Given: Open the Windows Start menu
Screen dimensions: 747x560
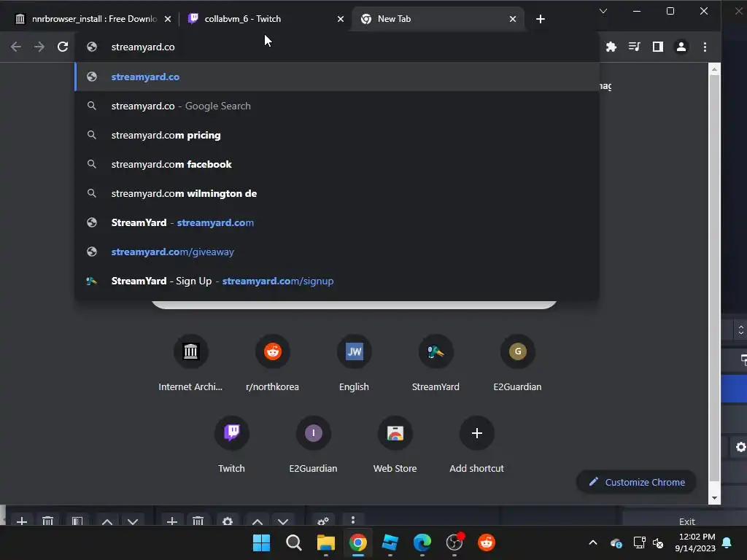Looking at the screenshot, I should click(262, 542).
